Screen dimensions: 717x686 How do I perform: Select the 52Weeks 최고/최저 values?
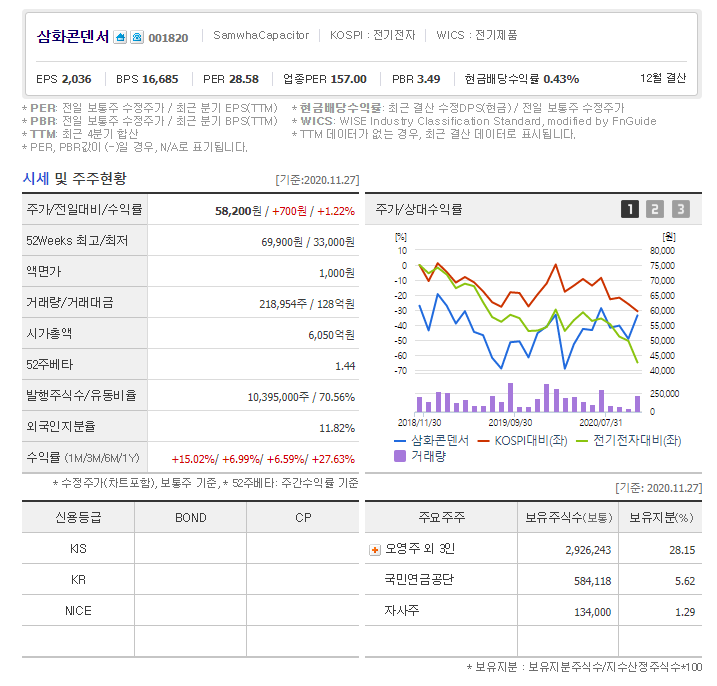click(x=308, y=242)
